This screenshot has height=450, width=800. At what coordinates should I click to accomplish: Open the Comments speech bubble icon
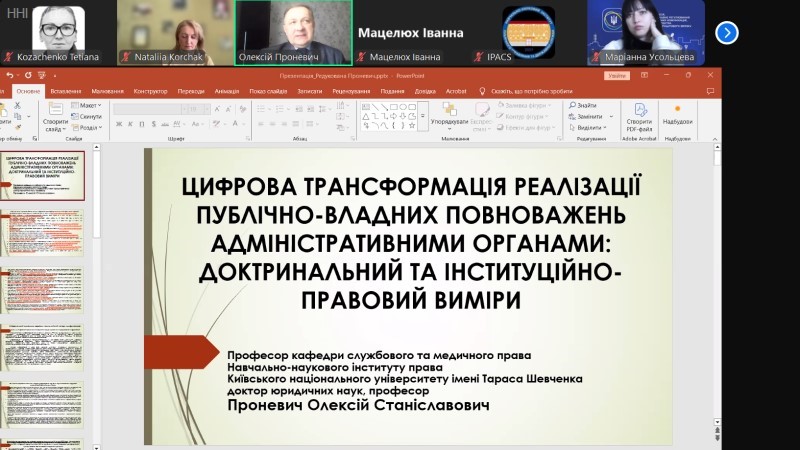[710, 91]
